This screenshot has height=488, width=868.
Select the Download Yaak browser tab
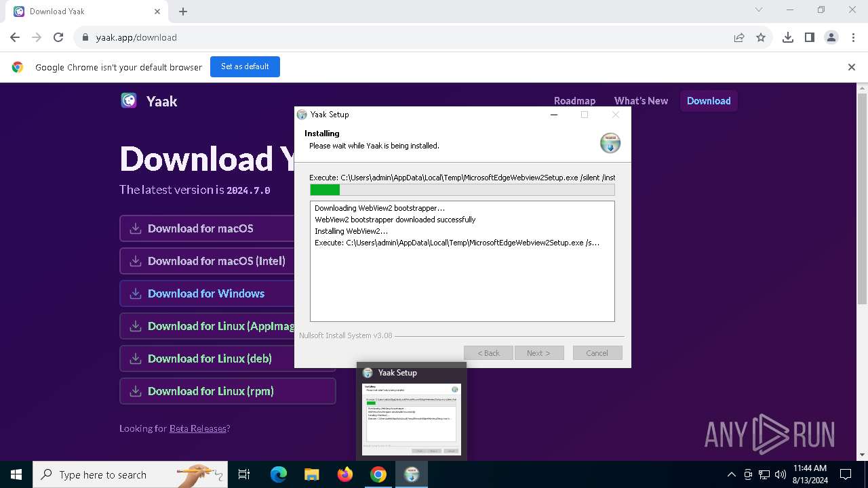pos(88,12)
